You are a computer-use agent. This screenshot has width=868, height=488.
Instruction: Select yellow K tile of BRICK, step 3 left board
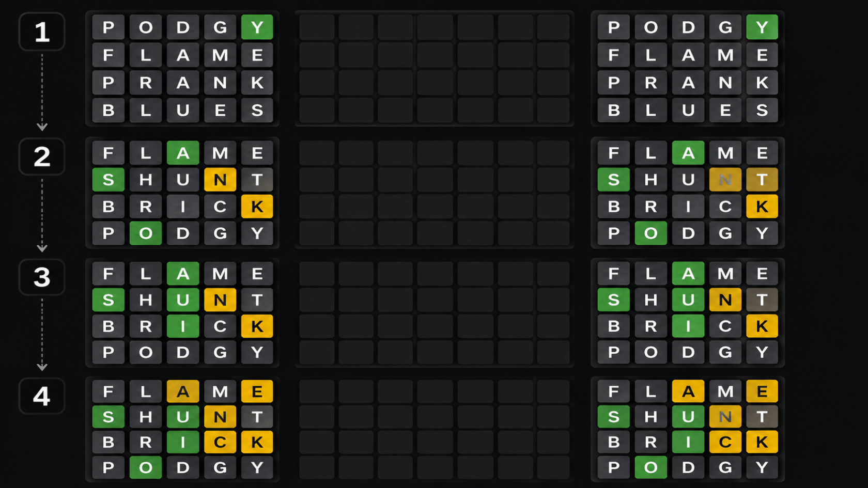257,326
